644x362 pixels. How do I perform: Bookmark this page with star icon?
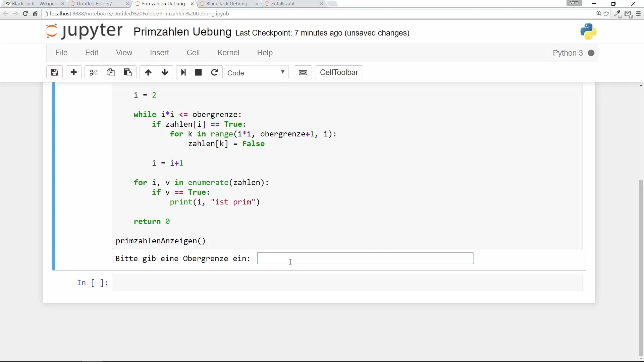tap(606, 14)
